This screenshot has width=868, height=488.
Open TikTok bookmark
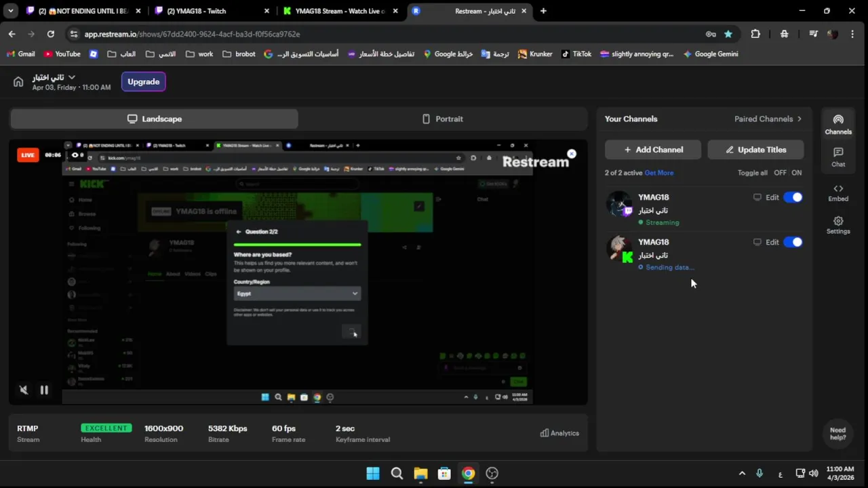coord(576,54)
